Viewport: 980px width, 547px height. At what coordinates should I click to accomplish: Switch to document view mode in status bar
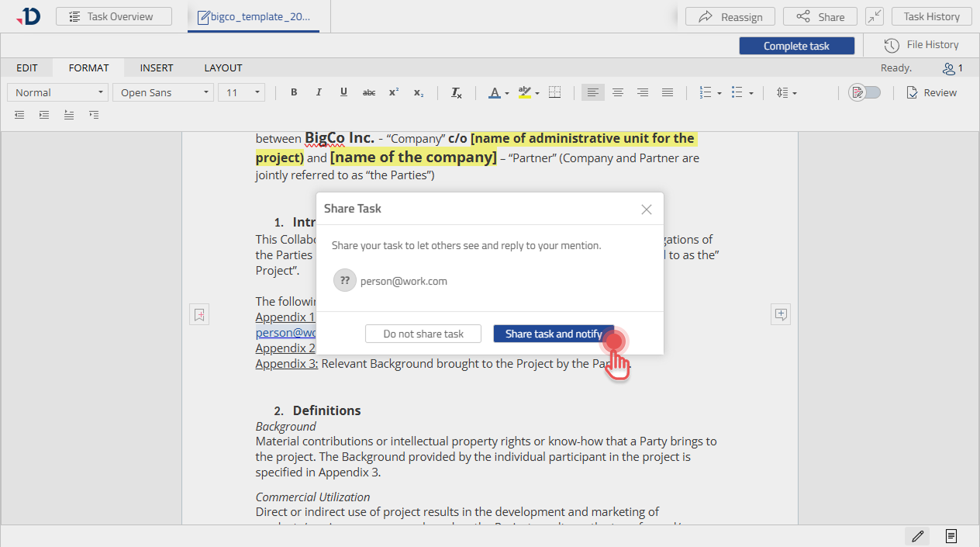coord(951,536)
